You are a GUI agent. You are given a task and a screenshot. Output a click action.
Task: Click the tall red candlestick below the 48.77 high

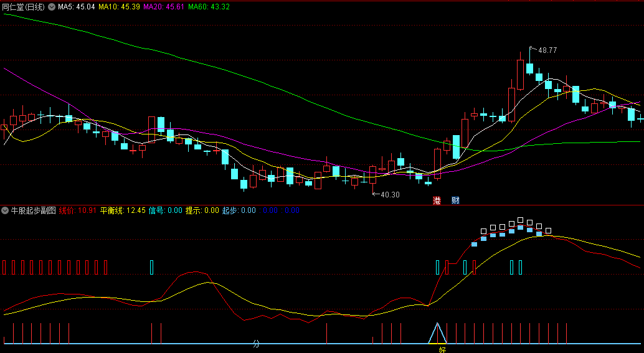[521, 74]
